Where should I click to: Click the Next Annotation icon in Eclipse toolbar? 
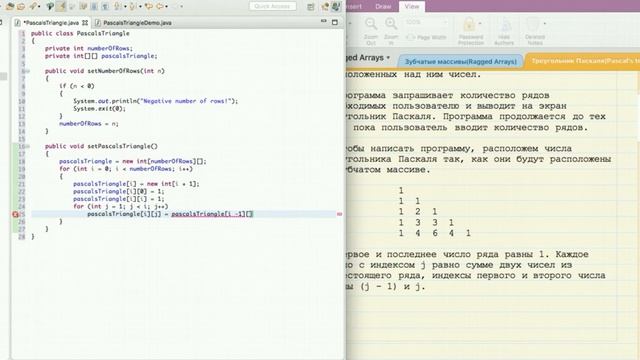pyautogui.click(x=118, y=6)
